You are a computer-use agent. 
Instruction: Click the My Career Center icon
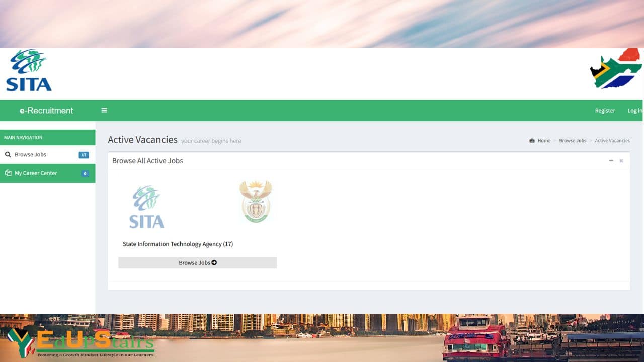pyautogui.click(x=8, y=173)
